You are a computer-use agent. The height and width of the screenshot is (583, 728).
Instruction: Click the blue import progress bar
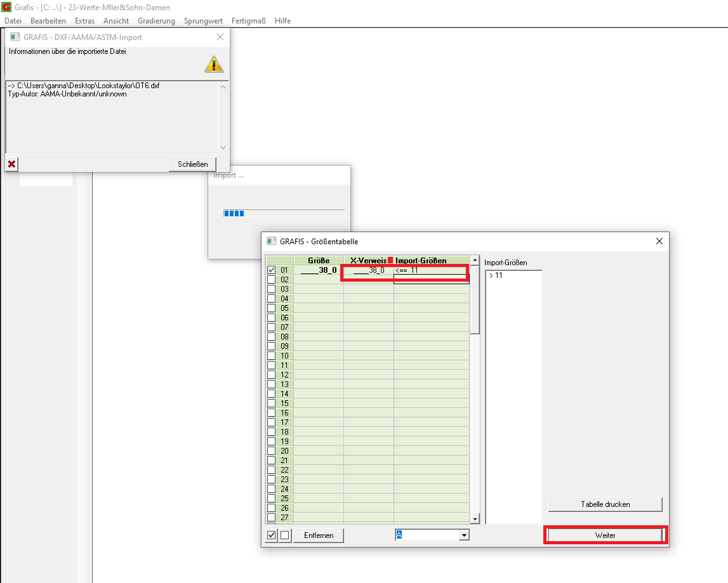(x=284, y=214)
